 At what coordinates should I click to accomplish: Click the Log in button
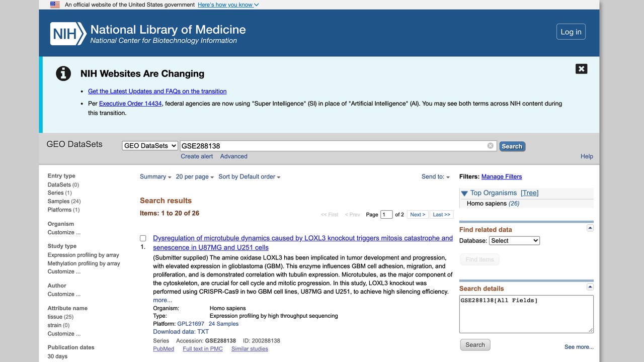571,32
